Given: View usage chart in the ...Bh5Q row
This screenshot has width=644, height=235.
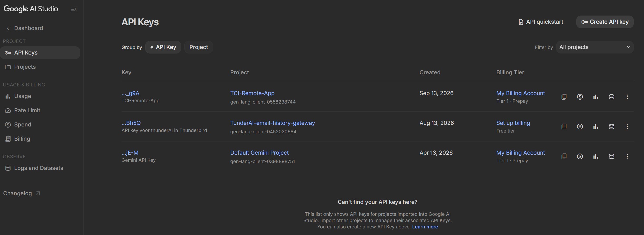Looking at the screenshot, I should point(595,126).
